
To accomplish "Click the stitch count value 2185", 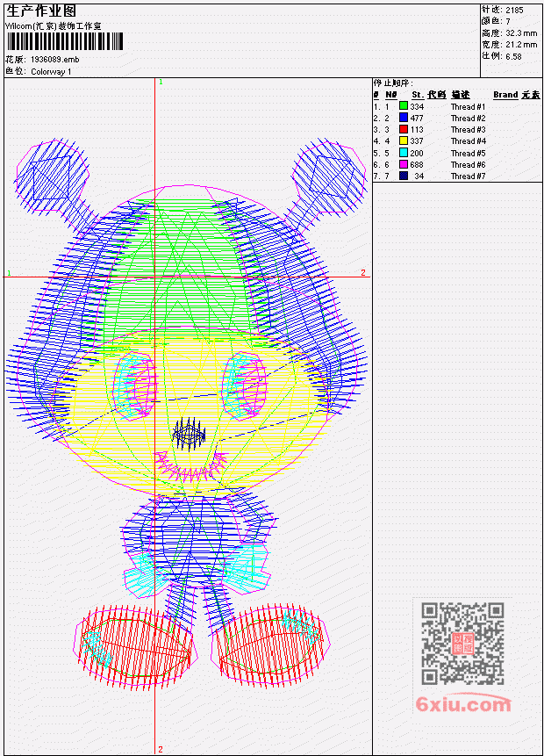I will [x=515, y=11].
